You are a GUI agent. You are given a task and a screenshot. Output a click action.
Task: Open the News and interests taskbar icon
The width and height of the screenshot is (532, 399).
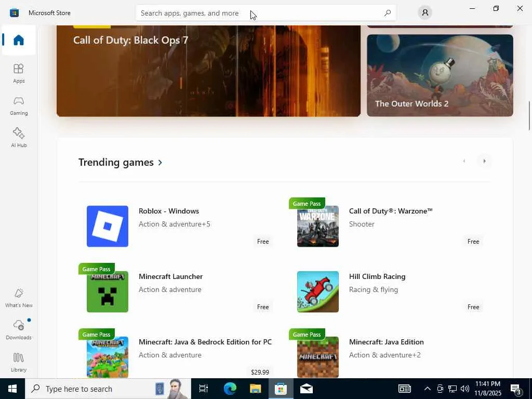point(404,389)
